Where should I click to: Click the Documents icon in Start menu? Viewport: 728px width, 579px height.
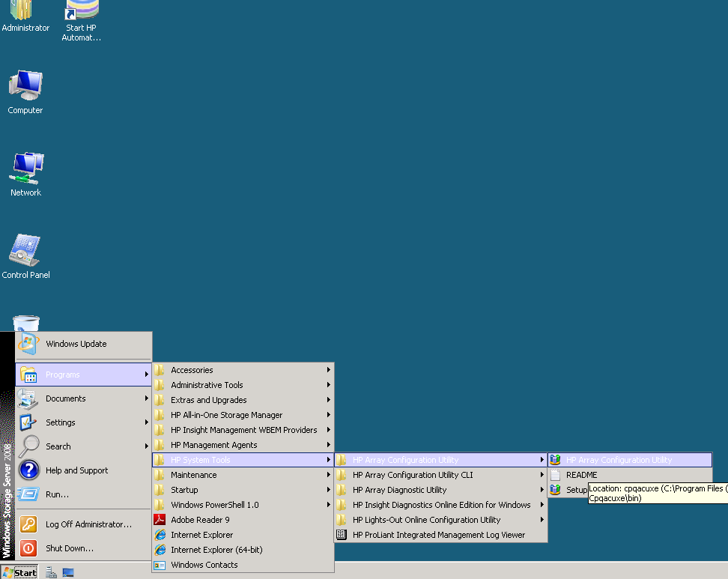[28, 398]
